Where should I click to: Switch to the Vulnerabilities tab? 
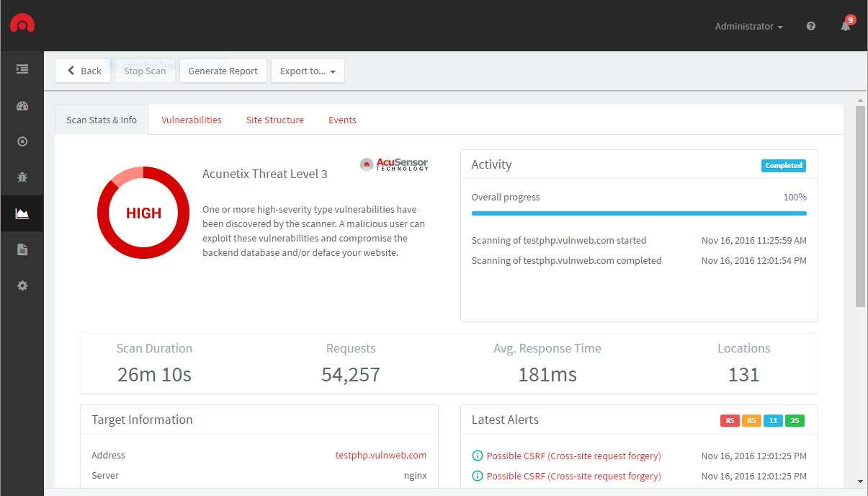[192, 120]
